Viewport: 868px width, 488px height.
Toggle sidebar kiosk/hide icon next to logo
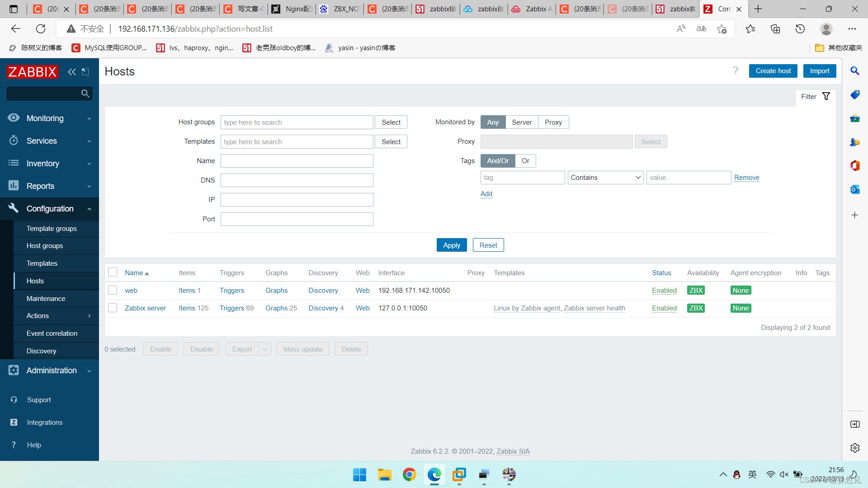85,71
